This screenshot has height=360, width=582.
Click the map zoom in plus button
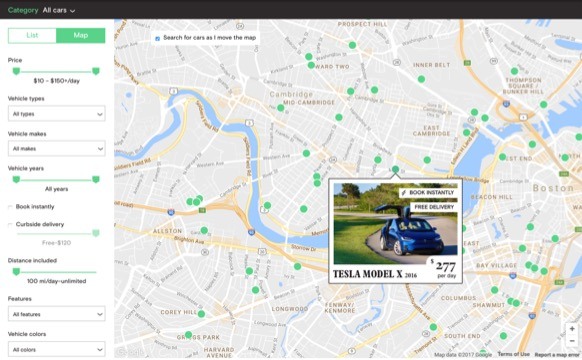coord(572,329)
